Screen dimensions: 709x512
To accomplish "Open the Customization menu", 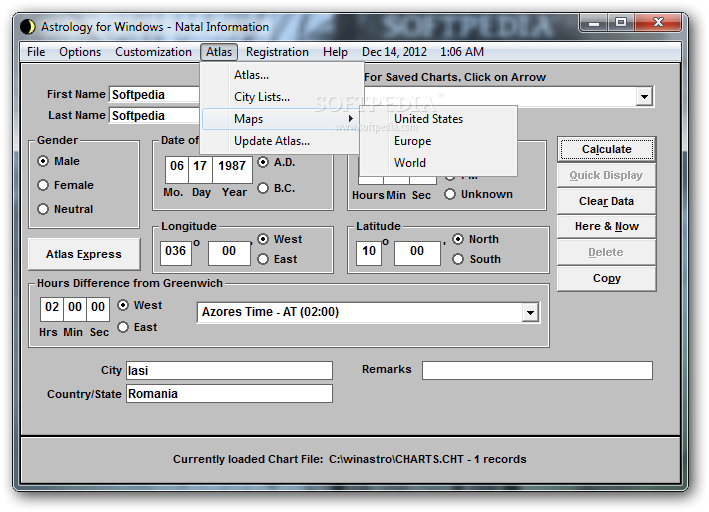I will pos(153,52).
